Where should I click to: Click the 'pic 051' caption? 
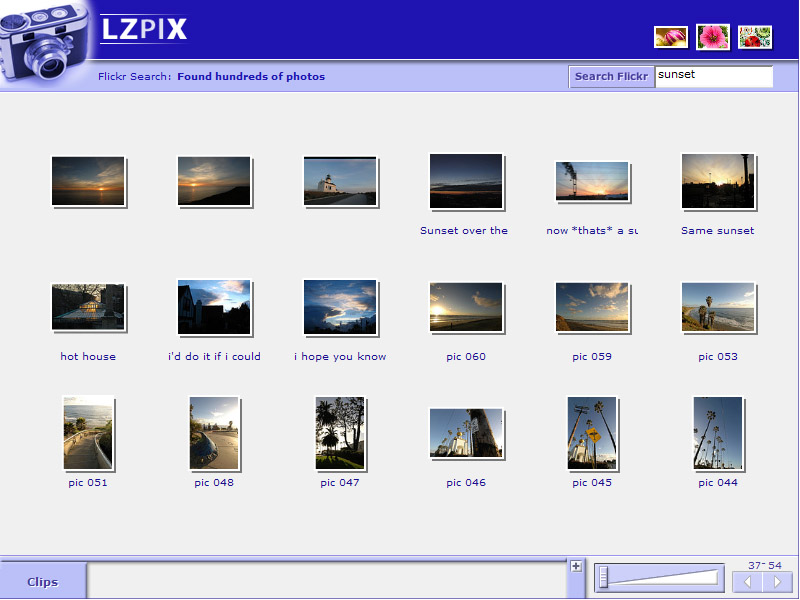[x=88, y=483]
